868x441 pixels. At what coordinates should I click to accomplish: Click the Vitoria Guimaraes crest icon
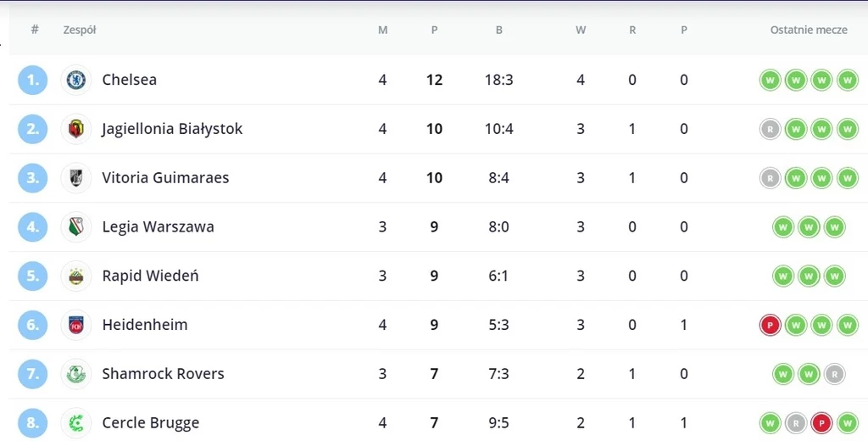click(75, 178)
